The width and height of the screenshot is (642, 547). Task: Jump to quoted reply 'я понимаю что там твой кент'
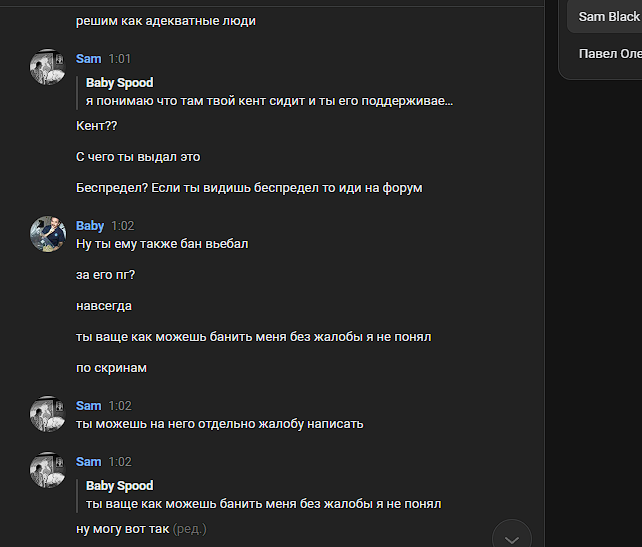coord(269,101)
